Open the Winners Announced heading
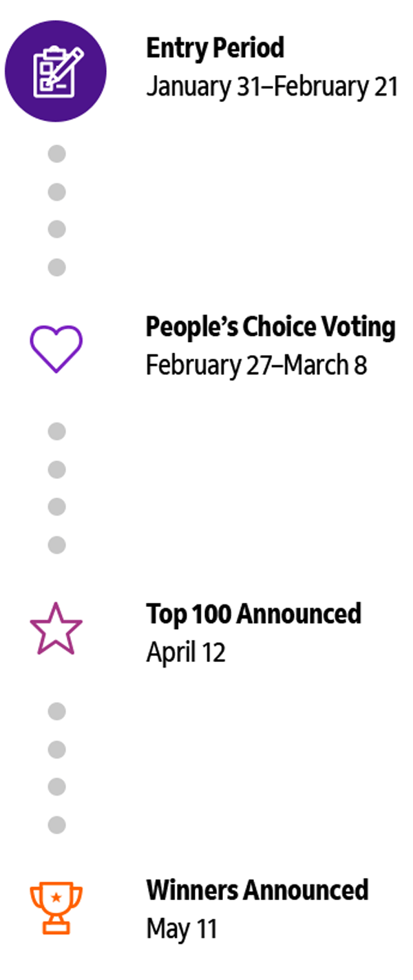This screenshot has height=980, width=413. point(257,890)
